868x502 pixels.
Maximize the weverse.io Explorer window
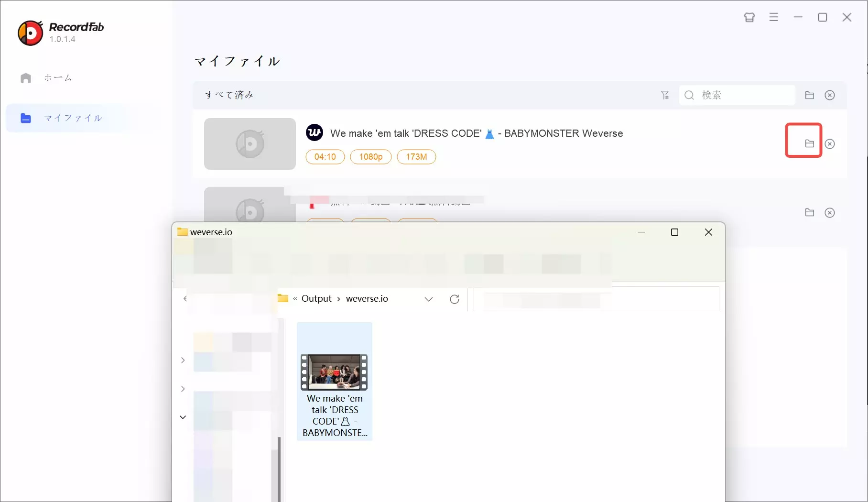pos(674,232)
